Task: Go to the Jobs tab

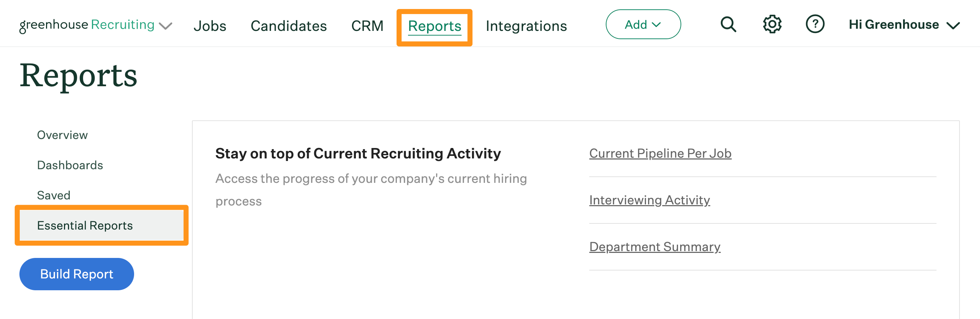Action: click(210, 26)
